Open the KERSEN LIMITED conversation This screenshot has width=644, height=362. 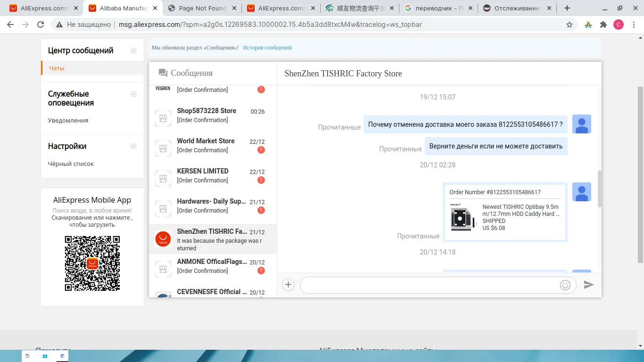[213, 179]
